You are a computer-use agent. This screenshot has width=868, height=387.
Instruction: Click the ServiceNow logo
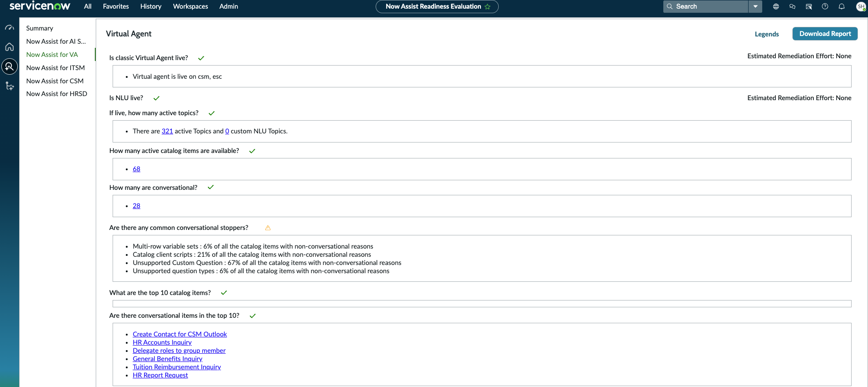[x=40, y=6]
